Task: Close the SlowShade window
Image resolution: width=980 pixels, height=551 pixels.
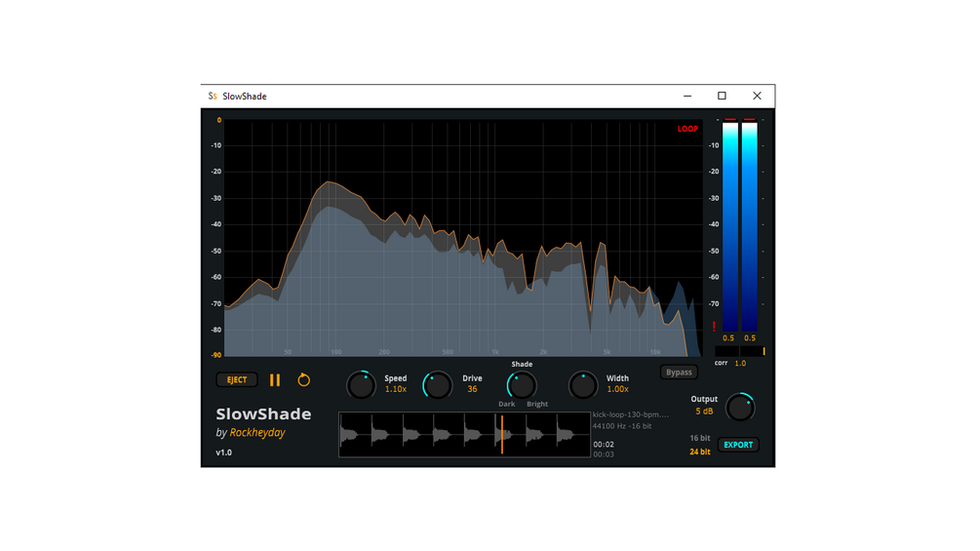Action: coord(757,97)
